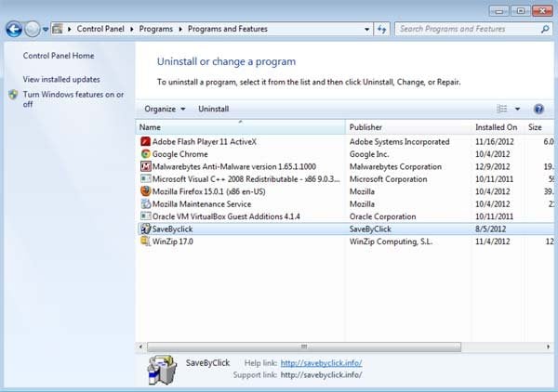Click the Forward navigation arrow button

(x=32, y=29)
